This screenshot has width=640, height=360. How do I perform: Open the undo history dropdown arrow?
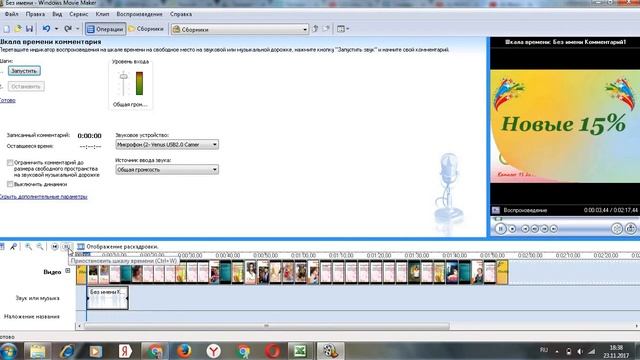[56, 29]
